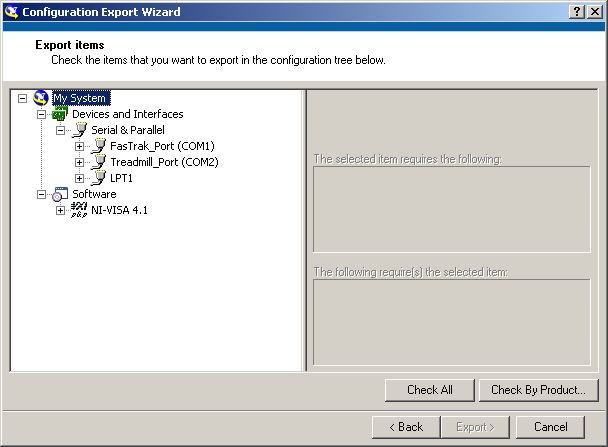Click the Software disc icon
The width and height of the screenshot is (608, 447).
point(60,194)
